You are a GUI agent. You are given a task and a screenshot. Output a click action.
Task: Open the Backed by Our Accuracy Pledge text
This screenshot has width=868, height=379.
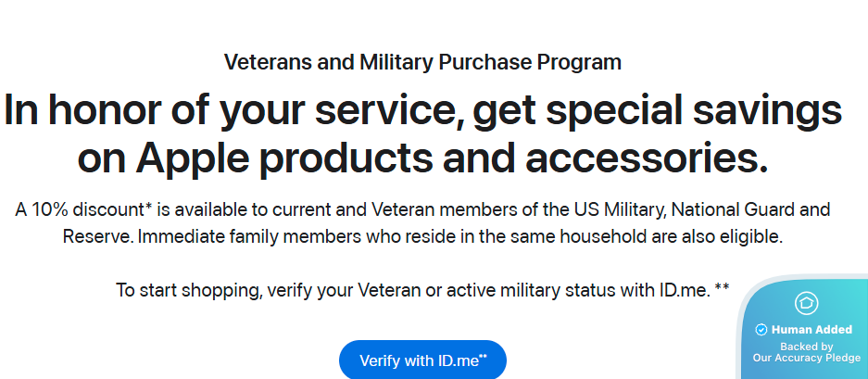[x=806, y=352]
